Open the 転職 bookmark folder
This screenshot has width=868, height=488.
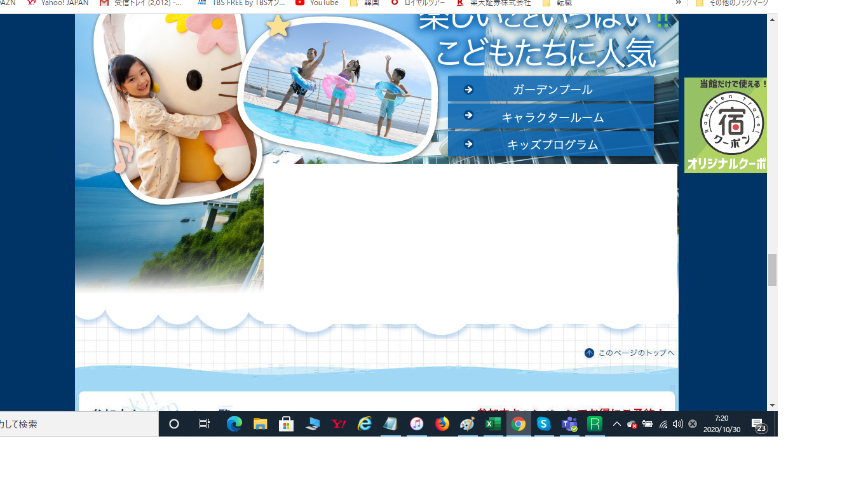tap(557, 3)
